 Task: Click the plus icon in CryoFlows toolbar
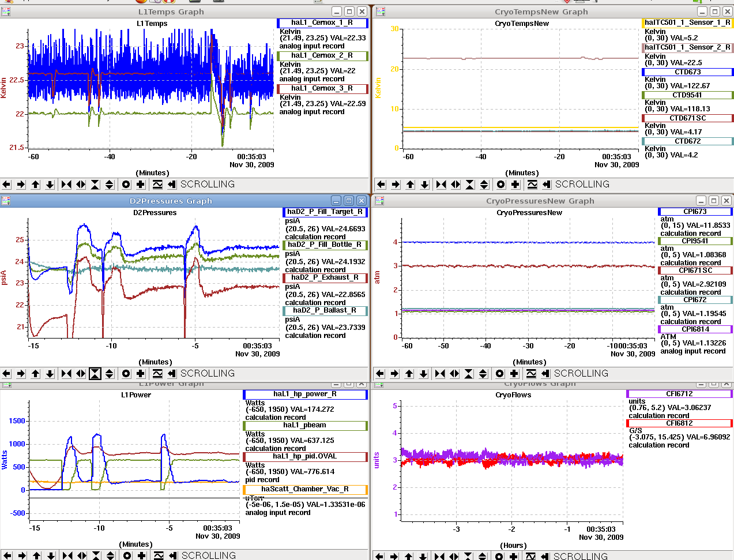pyautogui.click(x=513, y=556)
